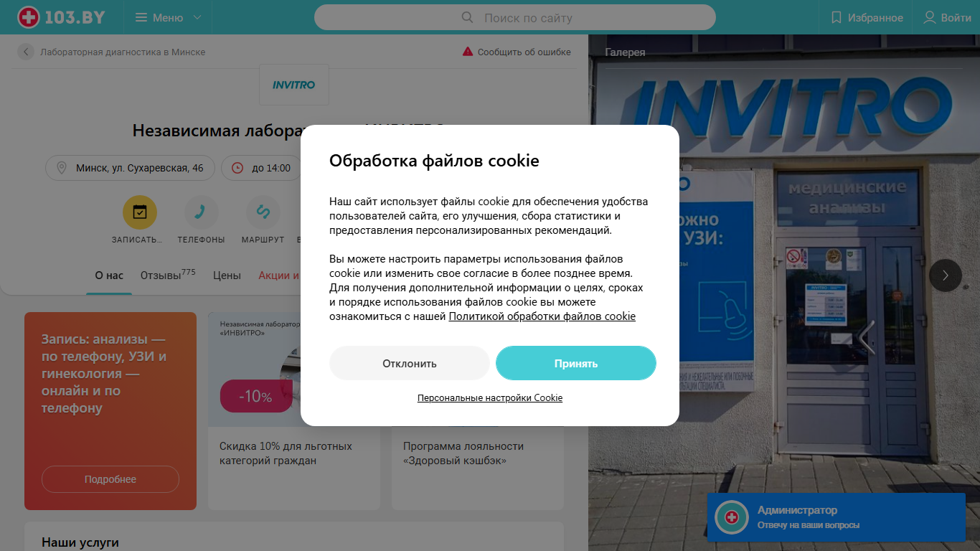Focus the Поиск по сайту search field

tap(515, 17)
